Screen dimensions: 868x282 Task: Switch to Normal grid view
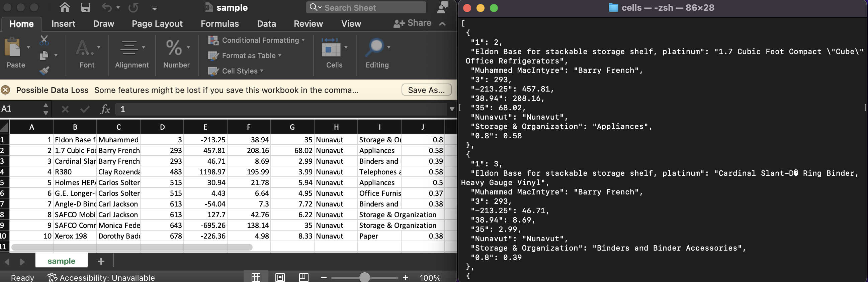[x=256, y=277]
